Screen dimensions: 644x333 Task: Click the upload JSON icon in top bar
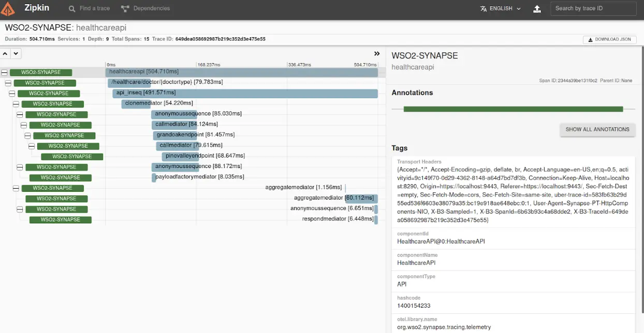[x=537, y=9]
